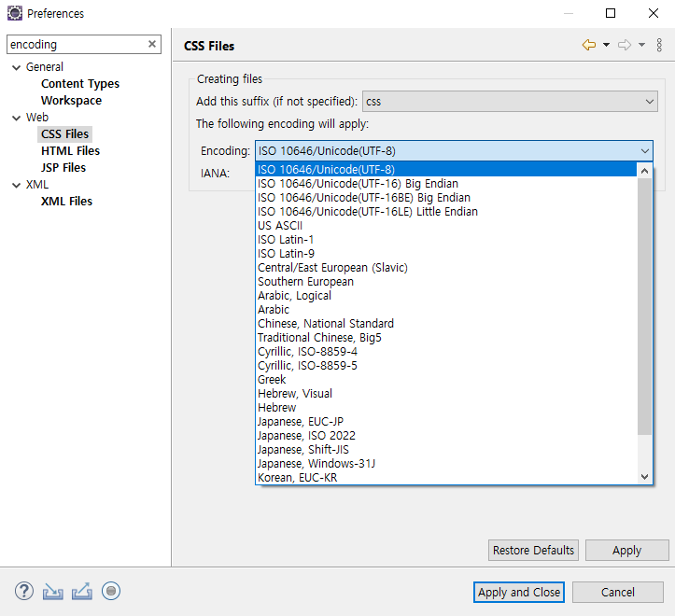Select JSP Files in the tree
This screenshot has height=616, width=675.
coord(63,167)
